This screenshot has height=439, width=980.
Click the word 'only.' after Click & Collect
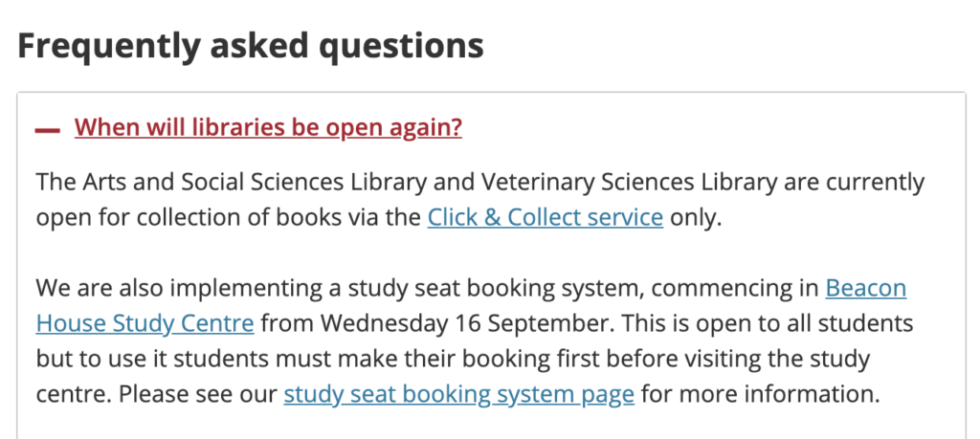696,217
